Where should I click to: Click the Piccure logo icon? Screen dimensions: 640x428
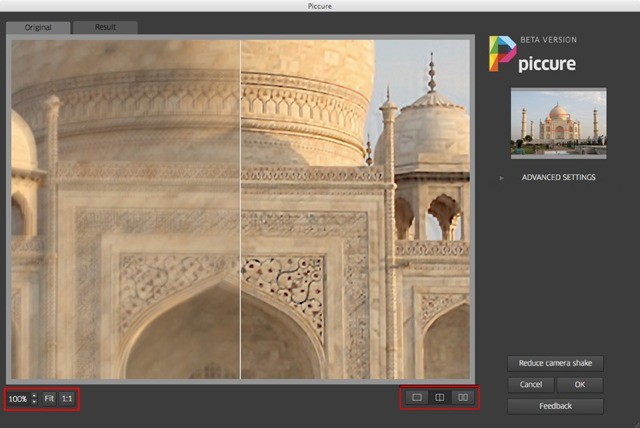coord(501,54)
